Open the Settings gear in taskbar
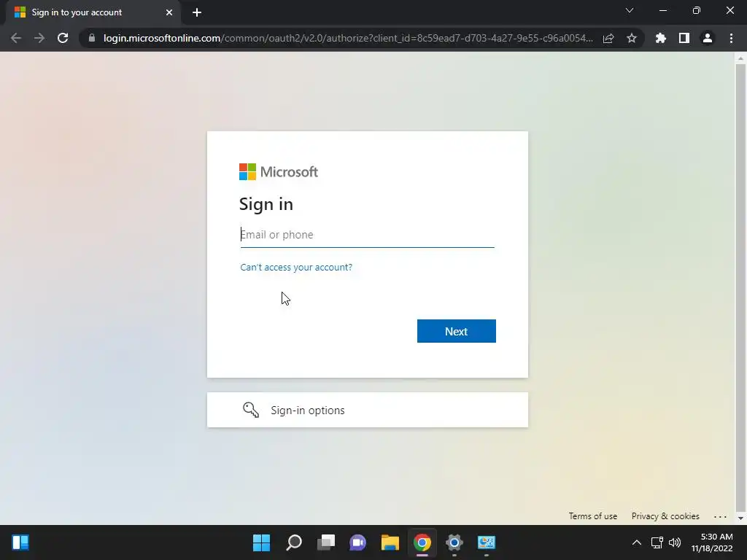The image size is (747, 560). coord(454,542)
